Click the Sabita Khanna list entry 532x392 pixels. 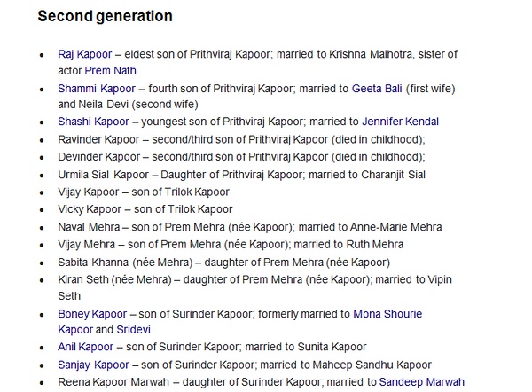[224, 263]
